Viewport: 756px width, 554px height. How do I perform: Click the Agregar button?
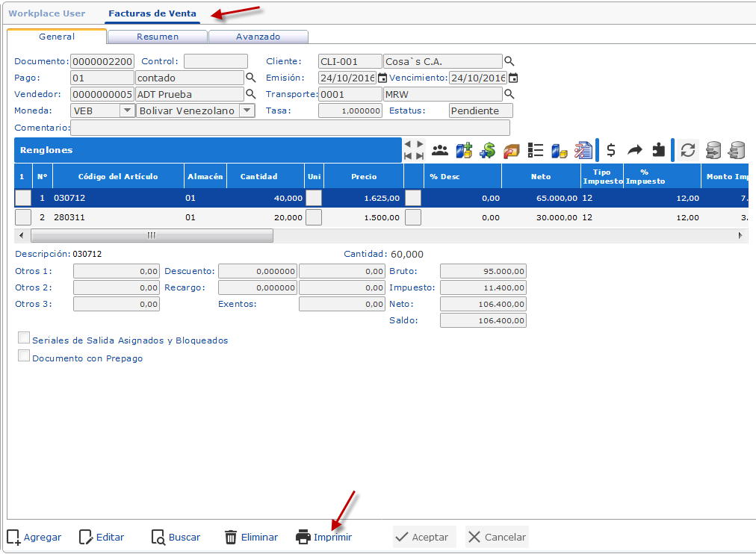(x=34, y=537)
